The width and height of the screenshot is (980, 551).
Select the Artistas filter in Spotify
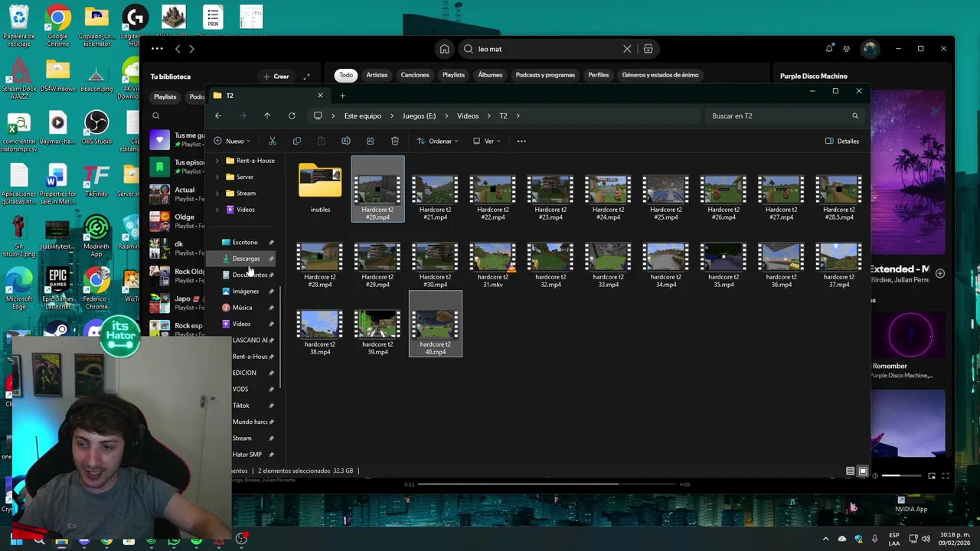click(377, 75)
